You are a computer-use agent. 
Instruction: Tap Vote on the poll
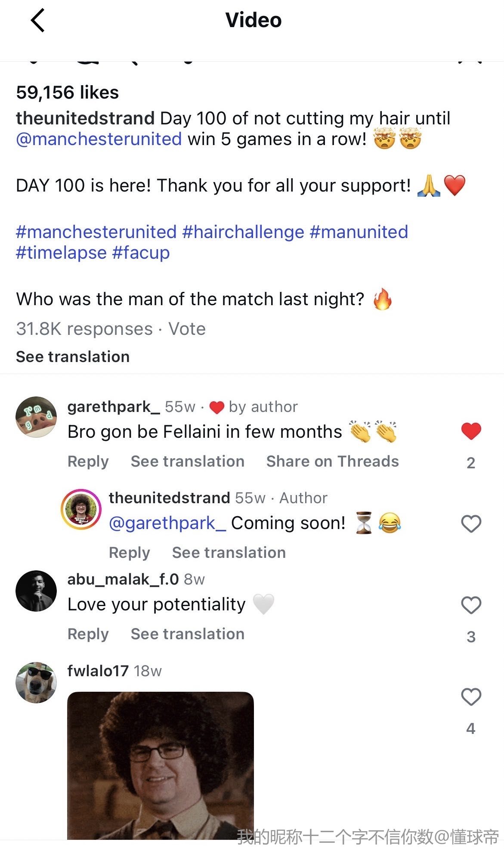(x=187, y=329)
